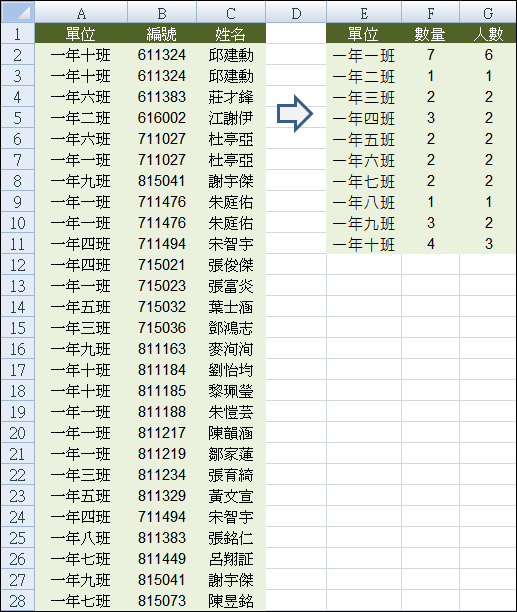Click header cell 編號 in column B
Screen dimensions: 517x612
click(162, 34)
